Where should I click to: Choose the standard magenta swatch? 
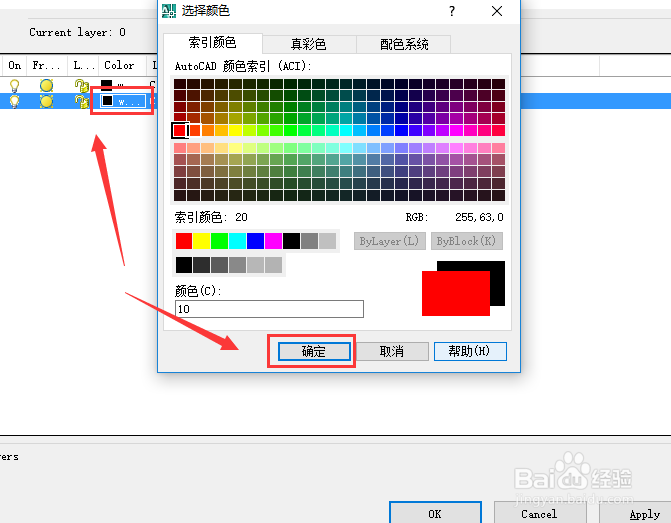[x=273, y=241]
